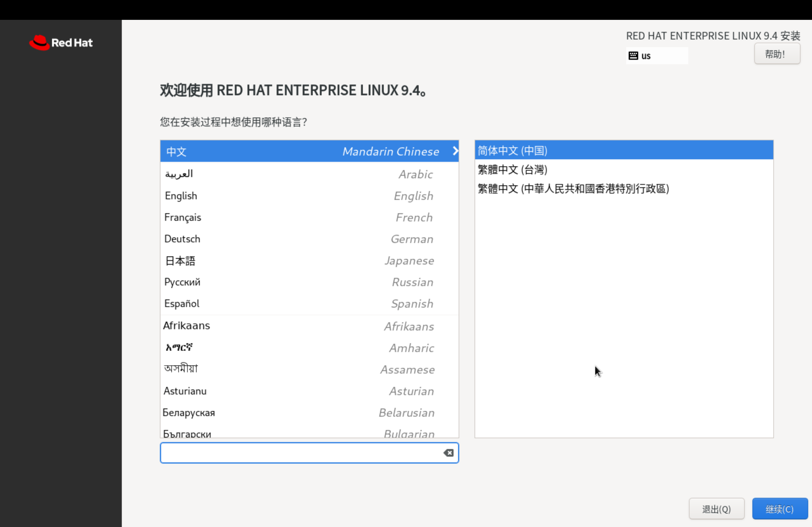
Task: Expand the Mandarin Chinese row arrow
Action: (x=455, y=151)
